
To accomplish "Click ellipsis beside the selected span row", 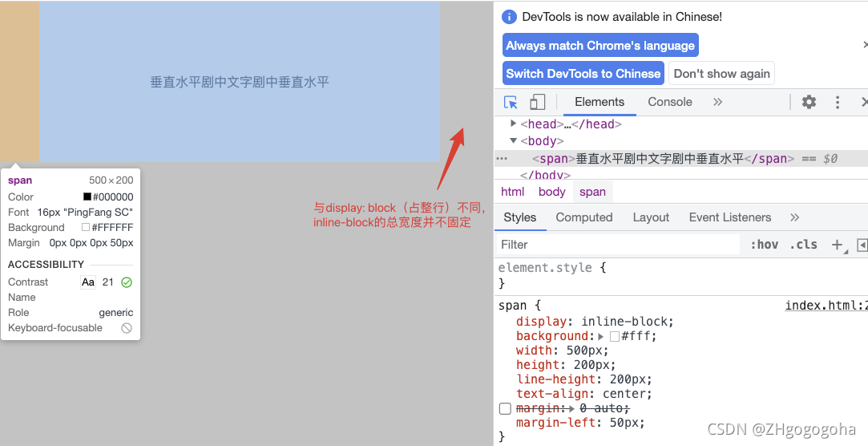I will [x=502, y=159].
